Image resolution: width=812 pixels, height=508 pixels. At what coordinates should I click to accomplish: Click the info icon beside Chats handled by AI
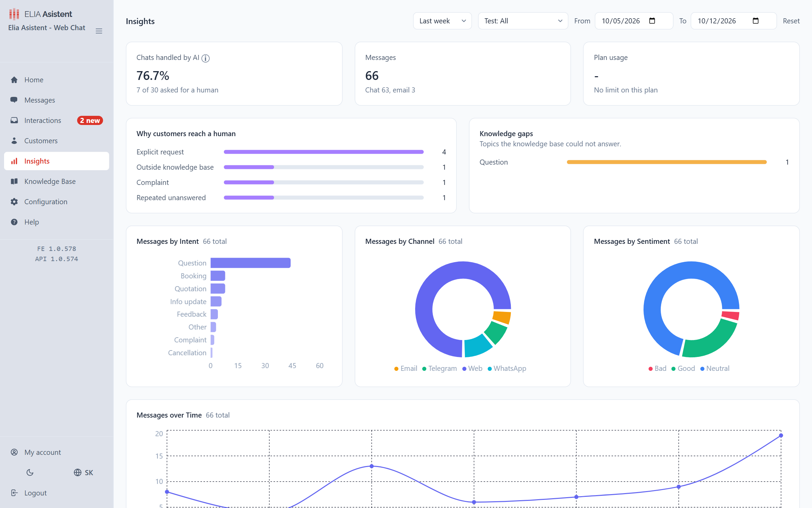click(205, 58)
